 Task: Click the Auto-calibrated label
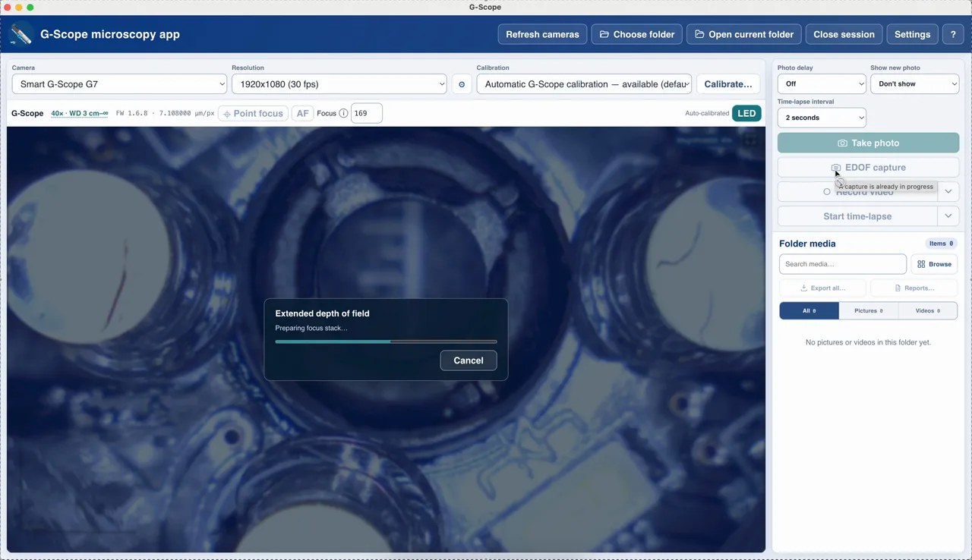tap(706, 113)
